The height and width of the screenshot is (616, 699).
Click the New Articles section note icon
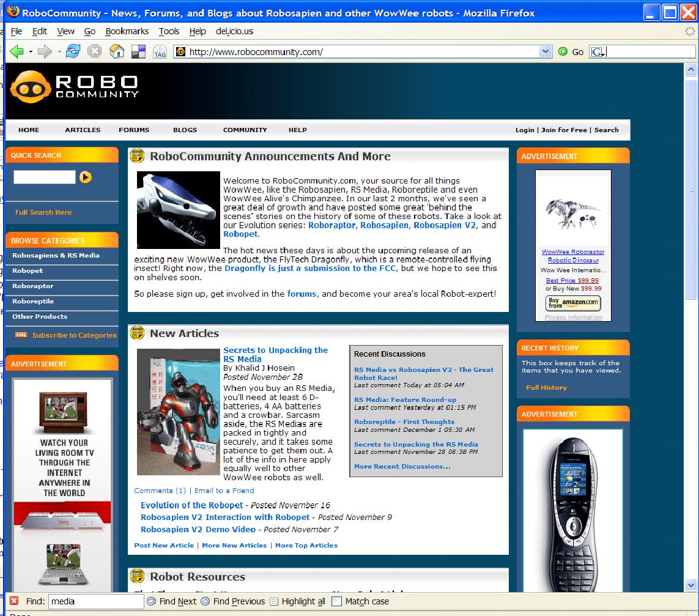(x=138, y=333)
